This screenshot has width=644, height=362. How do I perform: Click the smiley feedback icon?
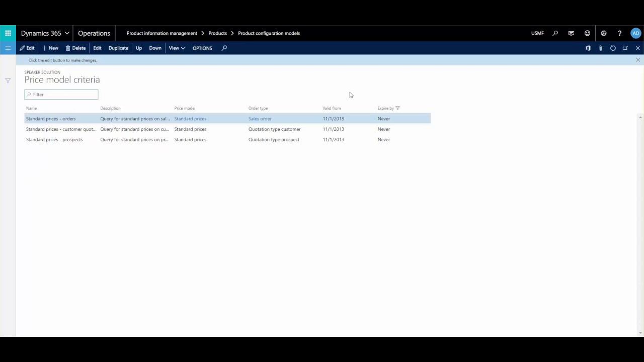tap(587, 33)
